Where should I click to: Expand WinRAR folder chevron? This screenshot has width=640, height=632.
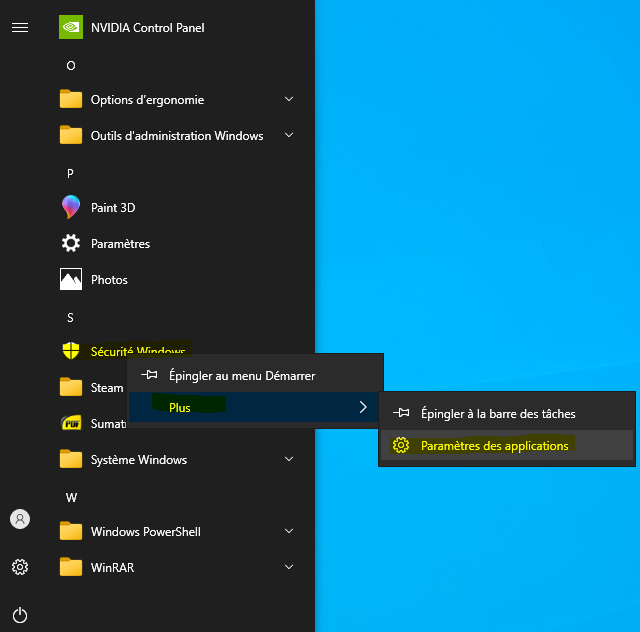point(289,567)
